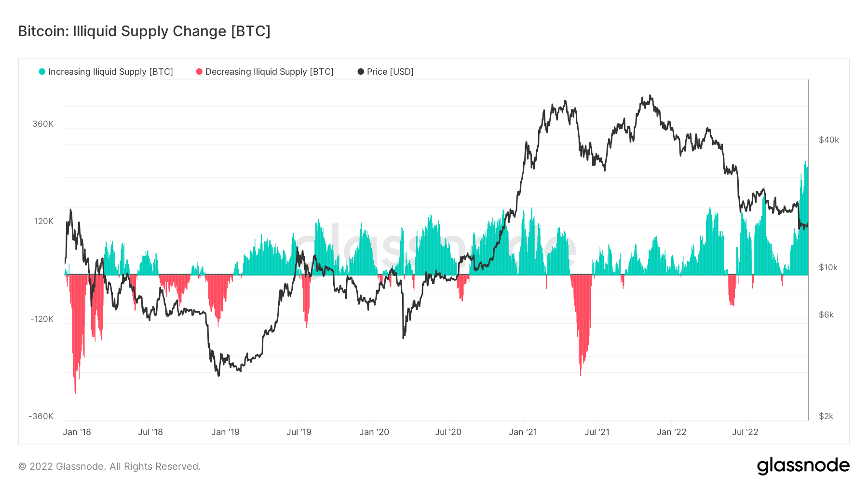The height and width of the screenshot is (488, 868).
Task: Click the glassnode logo at bottom right
Action: click(803, 466)
